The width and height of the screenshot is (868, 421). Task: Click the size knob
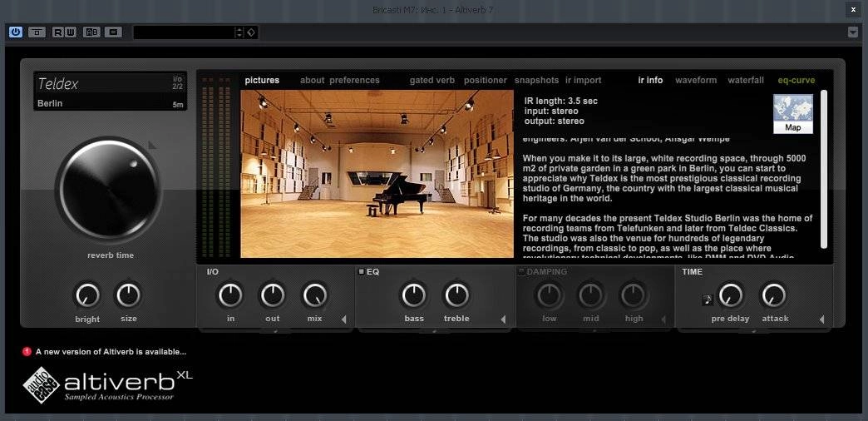(128, 295)
